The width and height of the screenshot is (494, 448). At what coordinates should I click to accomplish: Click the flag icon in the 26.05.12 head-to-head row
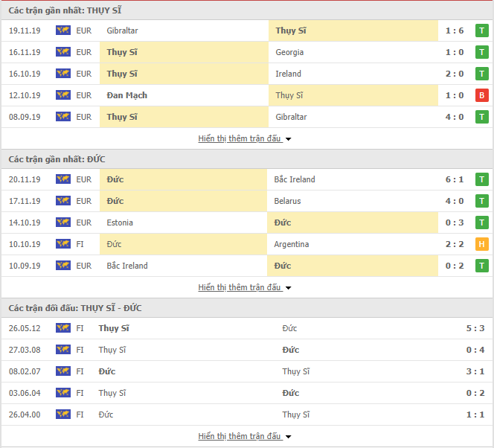tap(63, 328)
